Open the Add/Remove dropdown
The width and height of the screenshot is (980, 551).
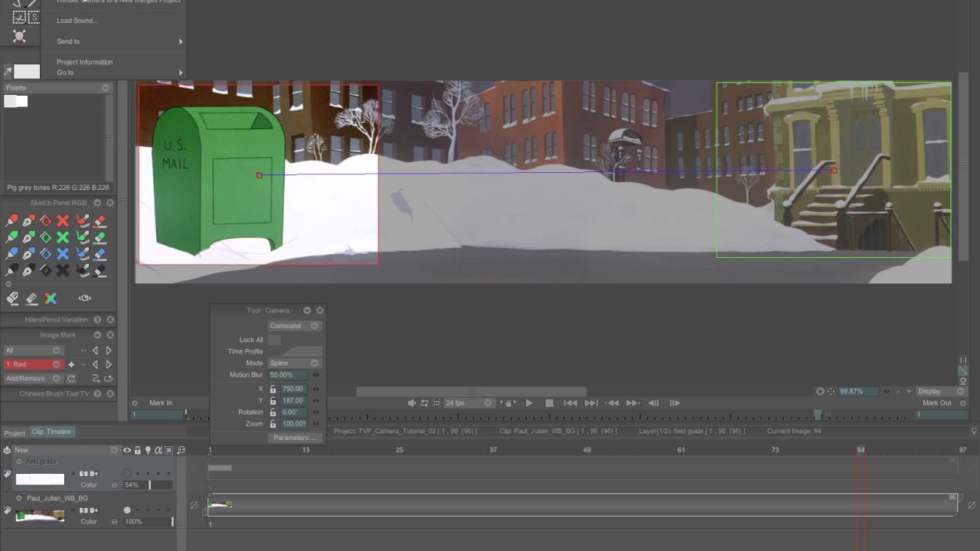coord(33,378)
